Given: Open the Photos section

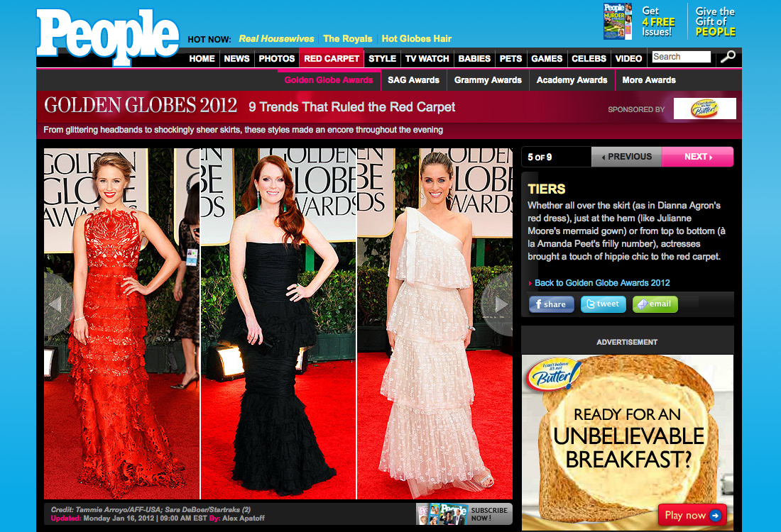Looking at the screenshot, I should point(276,59).
